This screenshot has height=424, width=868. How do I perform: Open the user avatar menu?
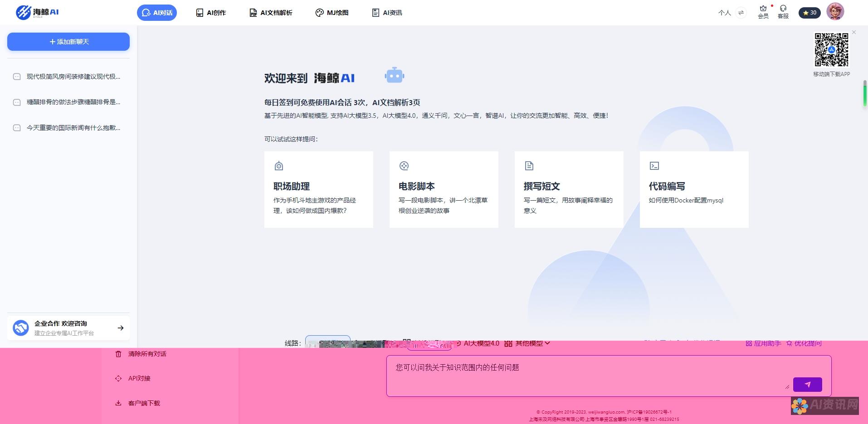coord(835,12)
